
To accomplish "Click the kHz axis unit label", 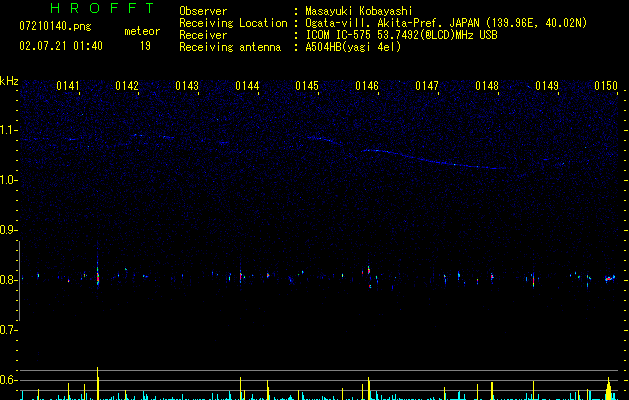I will click(x=9, y=81).
